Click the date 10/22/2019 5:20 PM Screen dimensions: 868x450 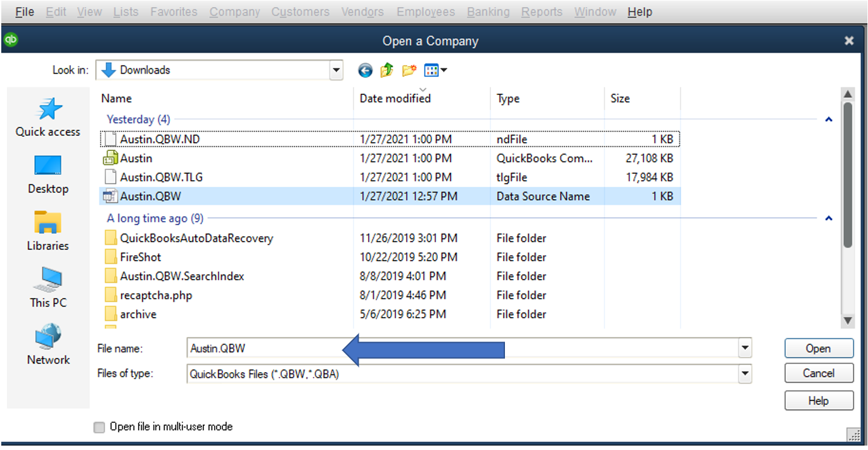click(x=408, y=257)
